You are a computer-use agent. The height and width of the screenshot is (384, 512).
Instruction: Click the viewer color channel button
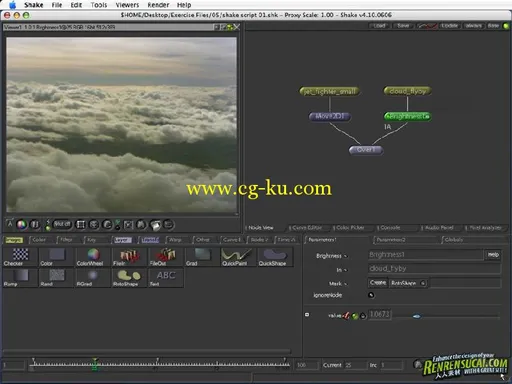(22, 225)
